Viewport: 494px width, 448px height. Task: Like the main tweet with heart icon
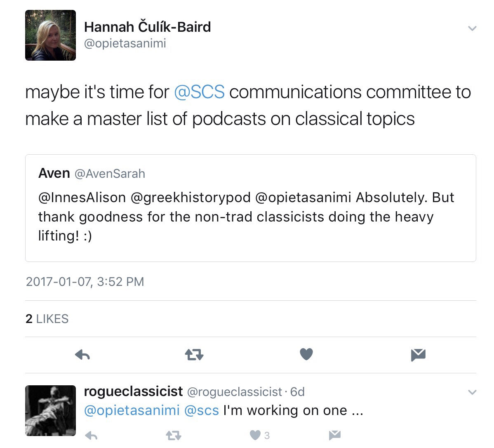coord(306,354)
